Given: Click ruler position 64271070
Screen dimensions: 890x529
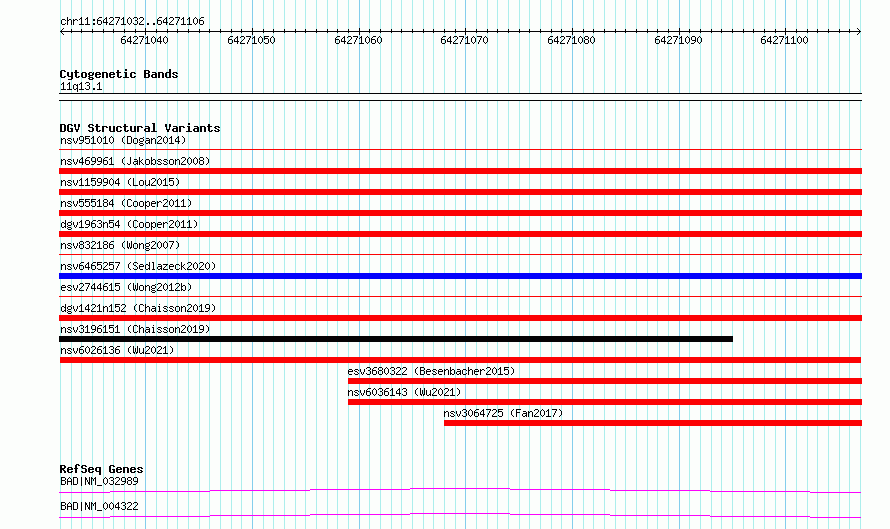Looking at the screenshot, I should [464, 40].
